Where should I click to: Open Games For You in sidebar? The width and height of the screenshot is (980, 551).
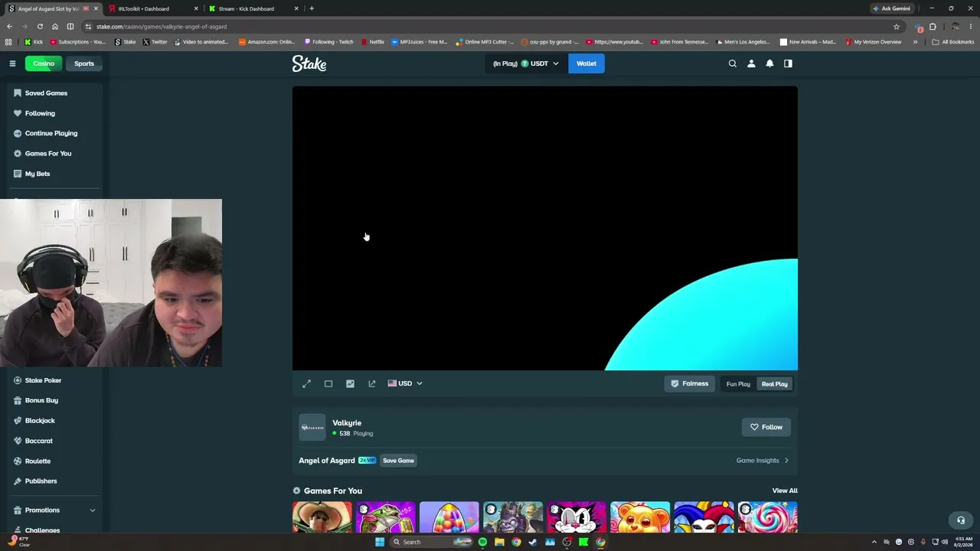click(48, 154)
